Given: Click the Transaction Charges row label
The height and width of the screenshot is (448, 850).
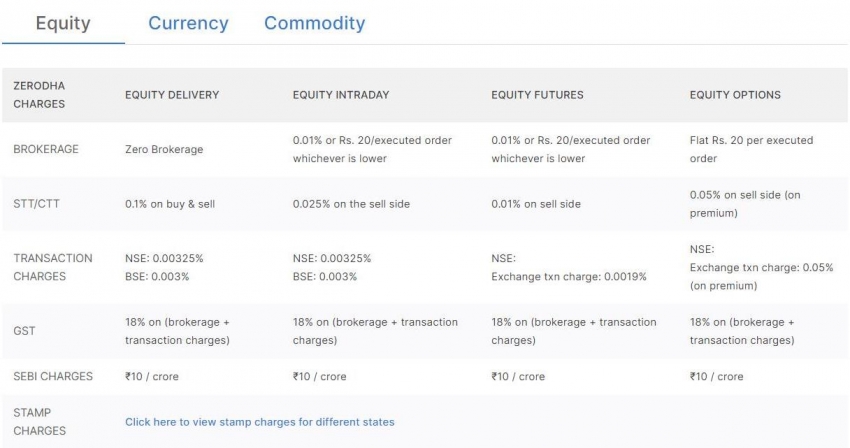Looking at the screenshot, I should pyautogui.click(x=53, y=267).
